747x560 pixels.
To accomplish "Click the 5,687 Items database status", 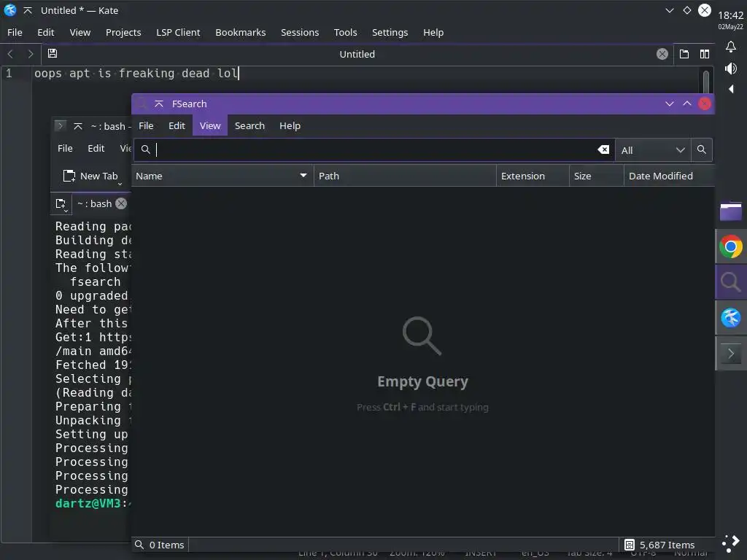I will [659, 545].
